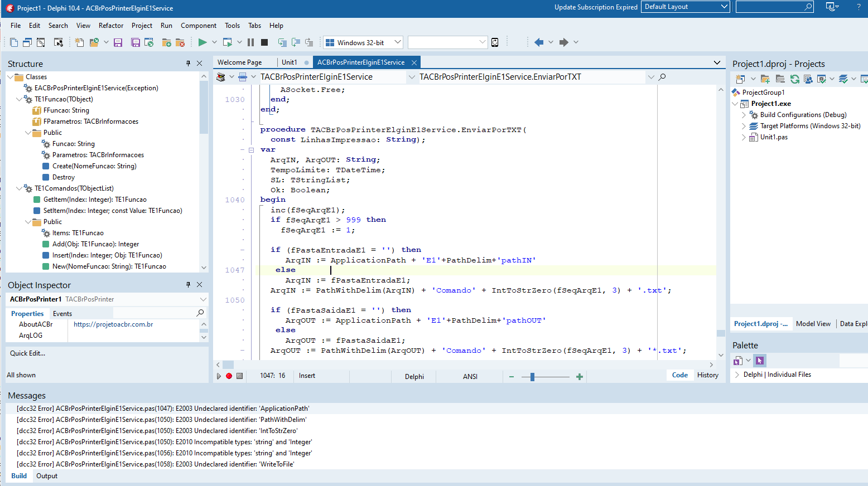Switch to the Unit1 editor tab
Screen dimensions: 868x486
[290, 62]
